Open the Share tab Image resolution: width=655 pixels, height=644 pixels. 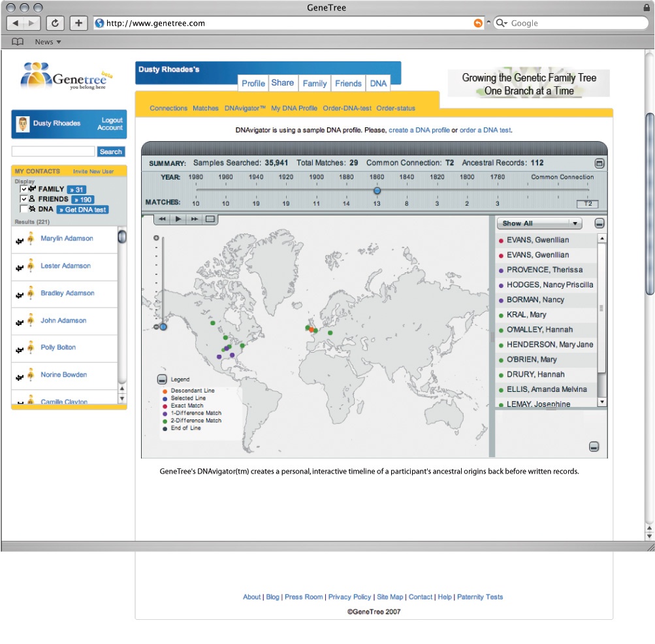282,83
